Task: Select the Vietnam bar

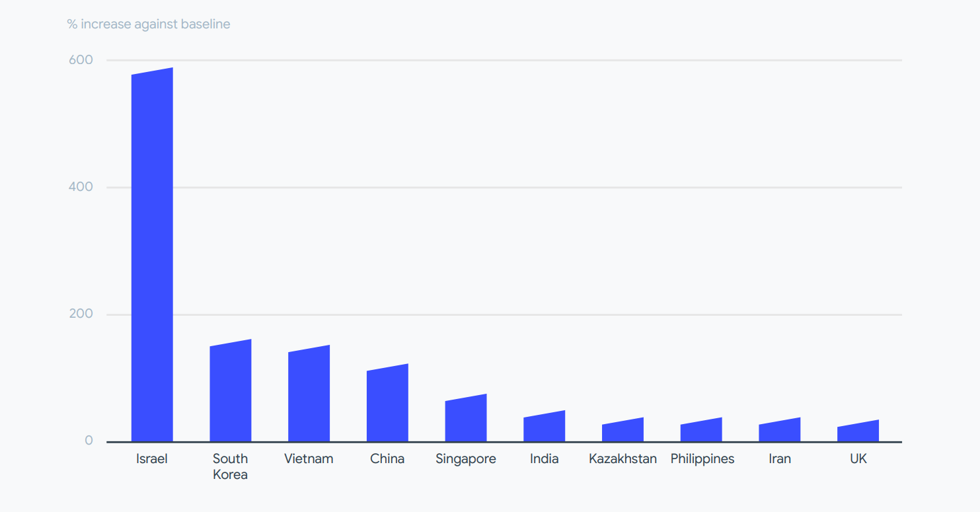Action: click(309, 396)
